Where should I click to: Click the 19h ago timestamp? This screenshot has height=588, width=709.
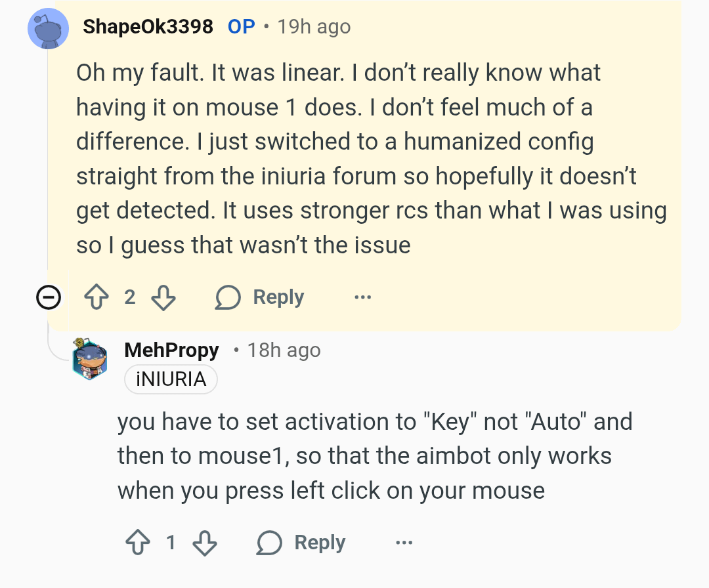pyautogui.click(x=314, y=27)
